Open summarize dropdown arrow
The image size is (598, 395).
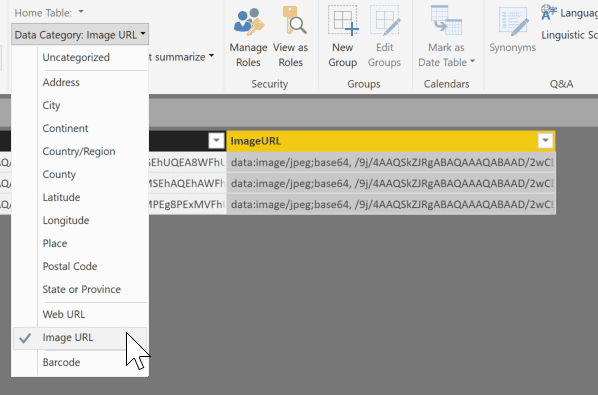[211, 56]
